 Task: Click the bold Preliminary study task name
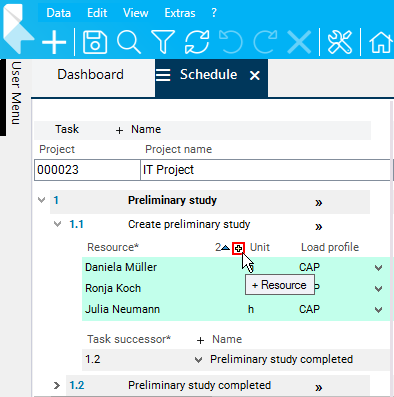point(172,200)
